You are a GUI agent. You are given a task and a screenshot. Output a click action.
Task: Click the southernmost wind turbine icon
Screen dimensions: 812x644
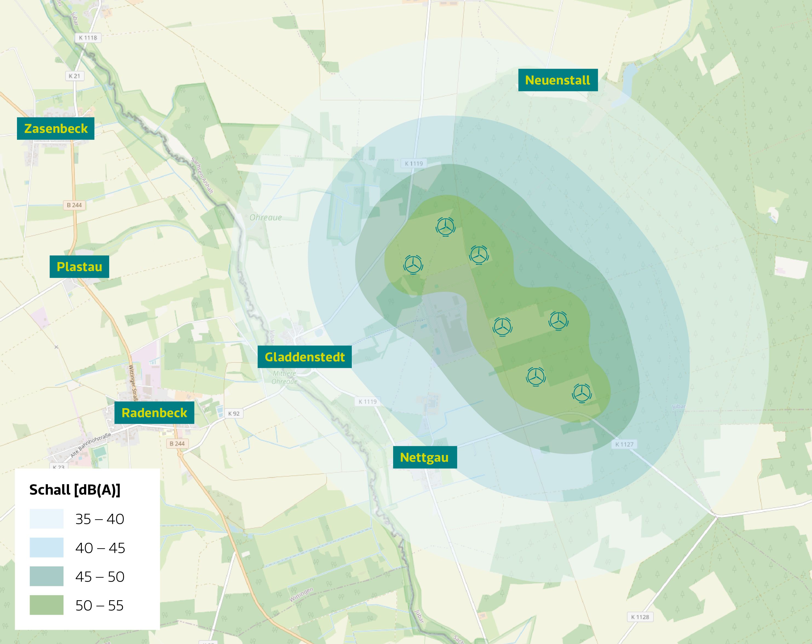(x=582, y=393)
